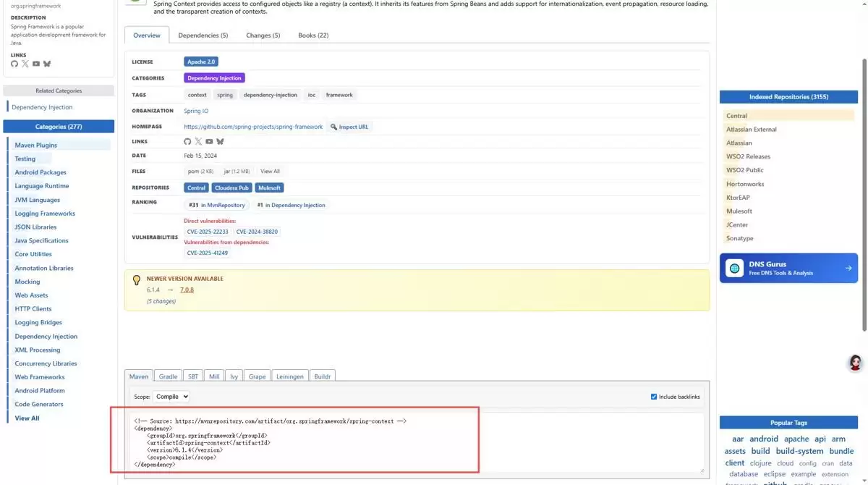Click the lightbulb icon in the newer version notice
Screen dimensions: 868x485
[136, 280]
